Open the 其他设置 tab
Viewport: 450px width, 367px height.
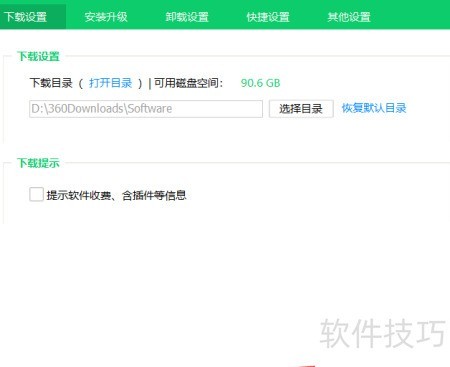tap(349, 17)
